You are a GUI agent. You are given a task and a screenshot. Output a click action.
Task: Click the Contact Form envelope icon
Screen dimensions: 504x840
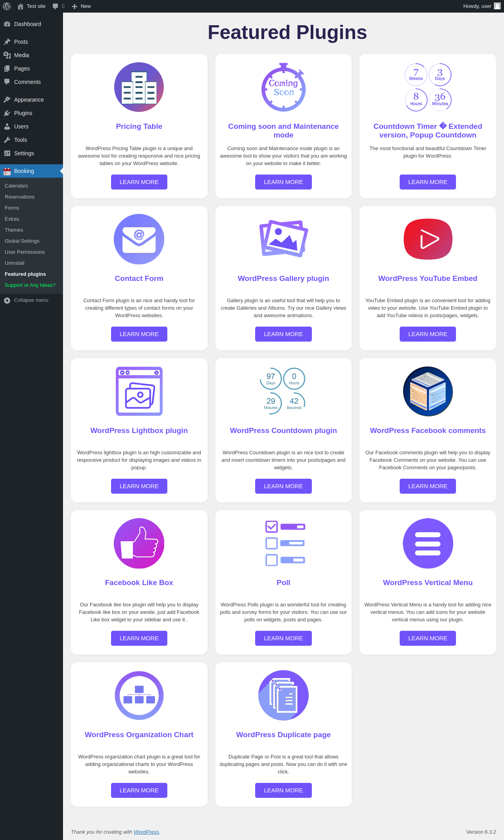[x=139, y=239]
